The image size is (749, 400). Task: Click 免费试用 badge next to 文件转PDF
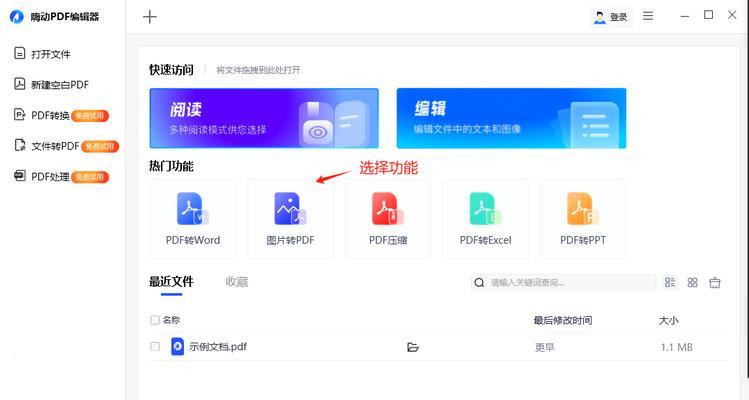(x=100, y=146)
